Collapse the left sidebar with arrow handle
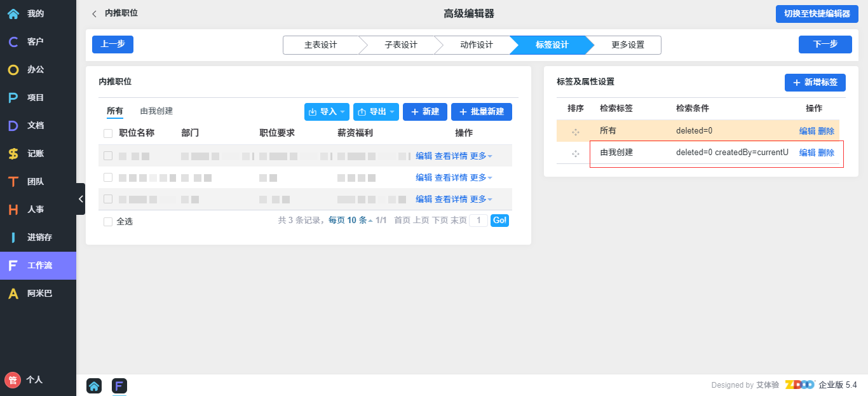868x396 pixels. (81, 199)
